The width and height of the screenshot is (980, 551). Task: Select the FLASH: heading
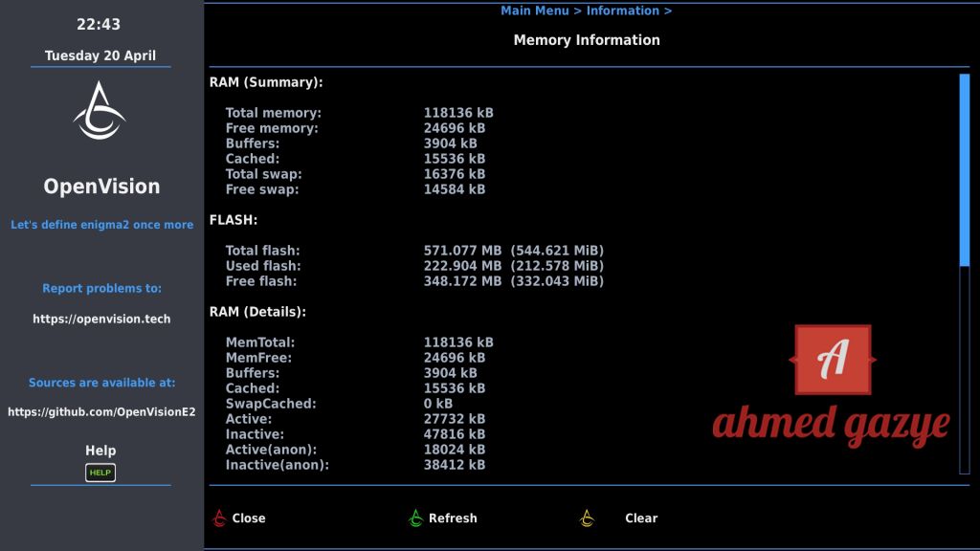(234, 220)
